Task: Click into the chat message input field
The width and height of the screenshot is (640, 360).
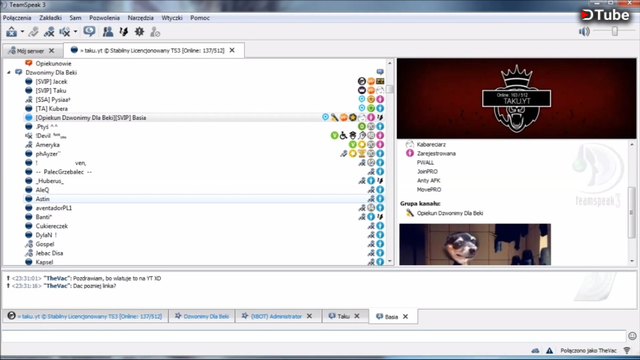Action: [x=314, y=336]
